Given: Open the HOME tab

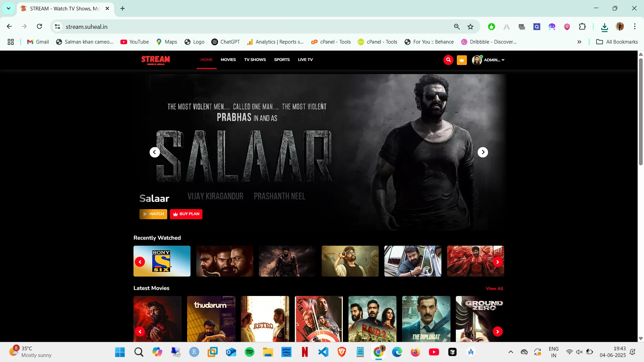Looking at the screenshot, I should 206,60.
